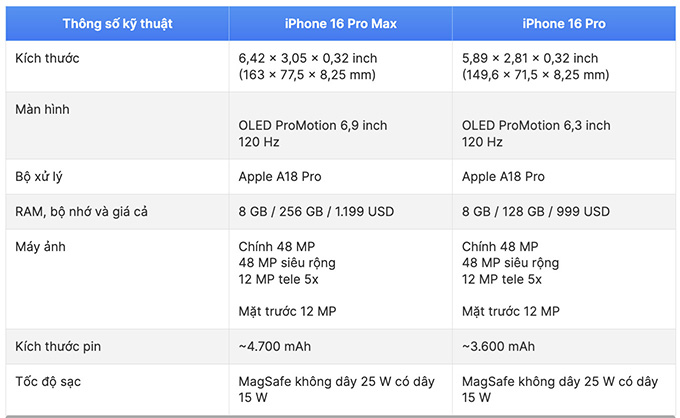Select the 'Tốc độ sạc' row label
The height and width of the screenshot is (418, 680).
pos(46,381)
